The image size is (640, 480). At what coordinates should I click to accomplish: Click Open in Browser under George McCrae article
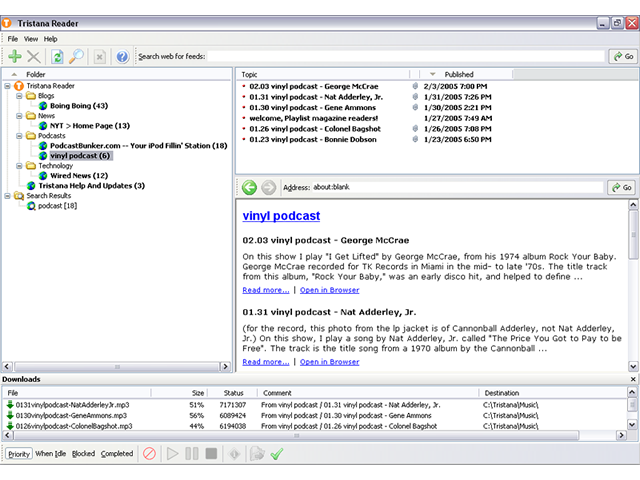coord(329,290)
